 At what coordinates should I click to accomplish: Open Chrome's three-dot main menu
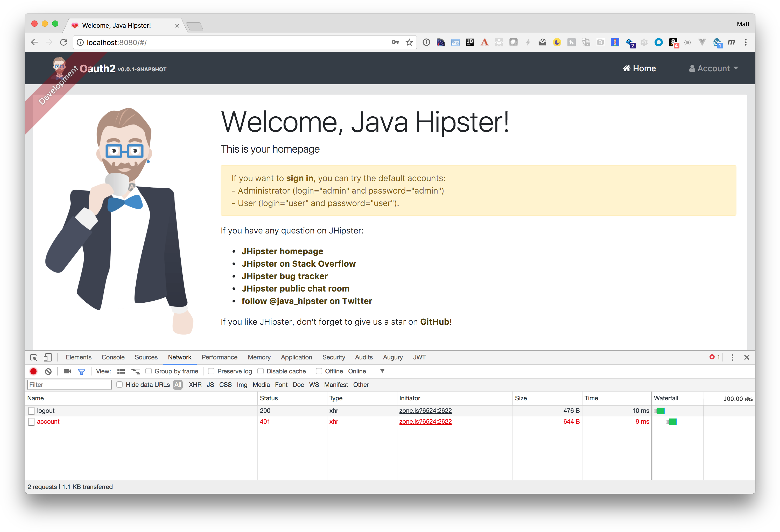click(x=746, y=42)
